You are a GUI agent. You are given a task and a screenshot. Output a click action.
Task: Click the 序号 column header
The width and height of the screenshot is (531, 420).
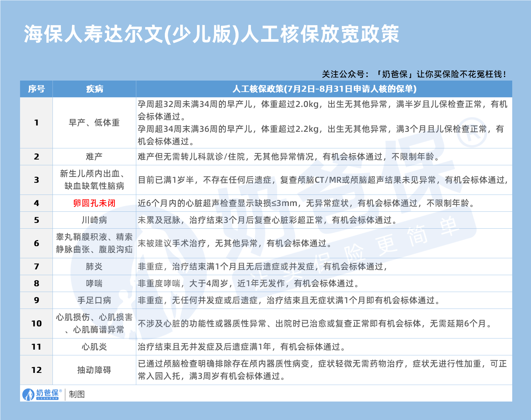(36, 89)
